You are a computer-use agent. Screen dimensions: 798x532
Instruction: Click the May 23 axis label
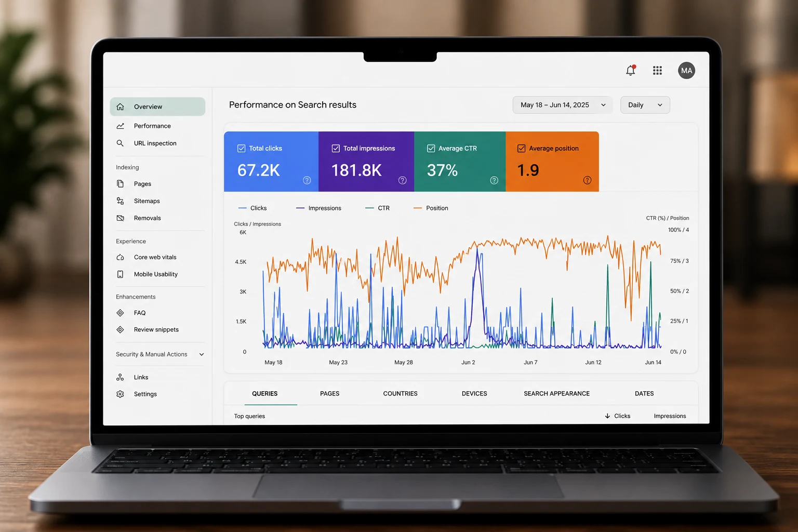pos(338,362)
